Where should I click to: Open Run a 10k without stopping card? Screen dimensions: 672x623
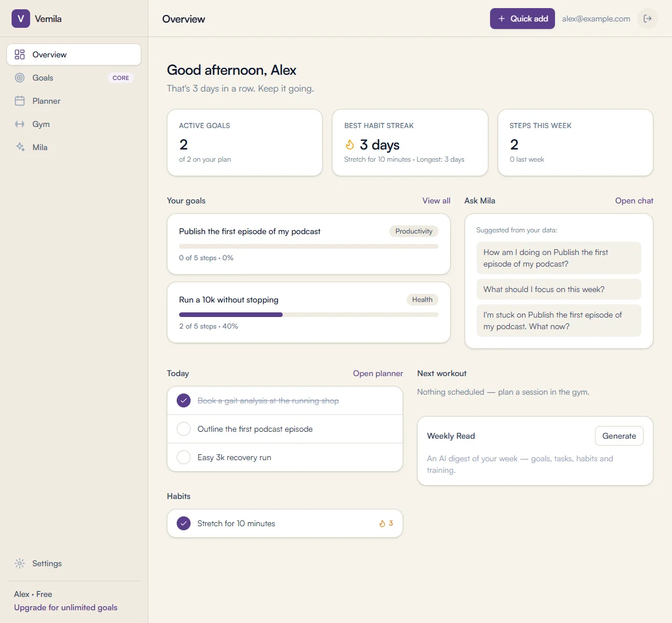pyautogui.click(x=309, y=312)
